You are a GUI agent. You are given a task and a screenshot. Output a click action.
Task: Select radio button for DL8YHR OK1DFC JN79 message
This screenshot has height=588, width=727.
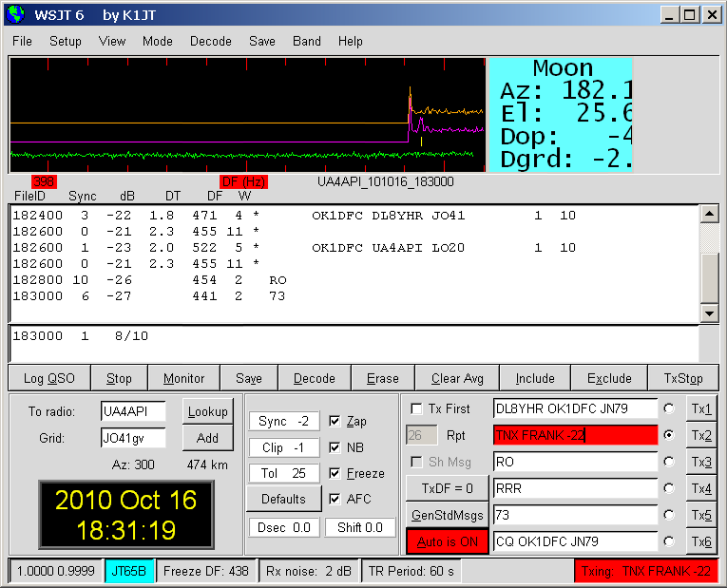[x=669, y=408]
